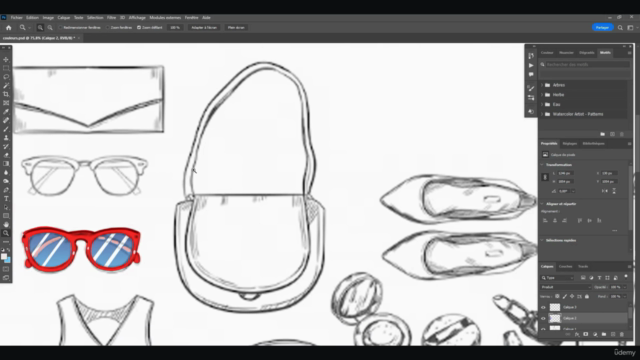640x360 pixels.
Task: Open the Produit blend mode dropdown
Action: 566,287
